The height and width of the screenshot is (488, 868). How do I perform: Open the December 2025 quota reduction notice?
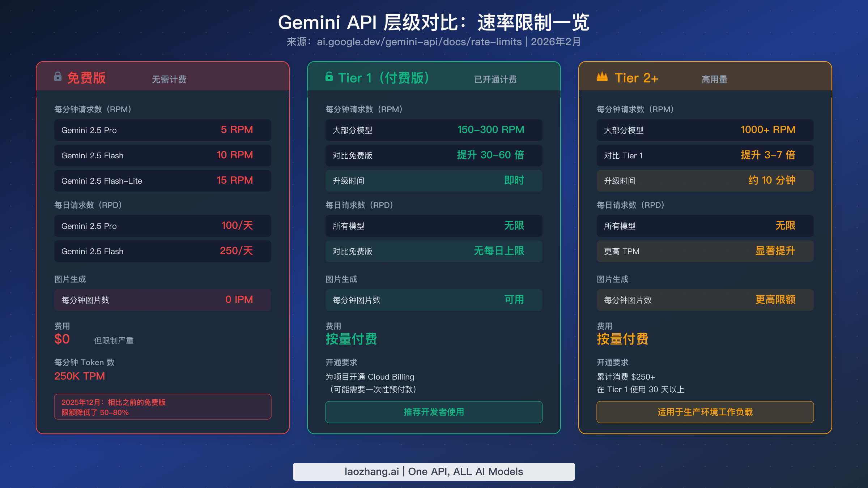click(x=162, y=407)
